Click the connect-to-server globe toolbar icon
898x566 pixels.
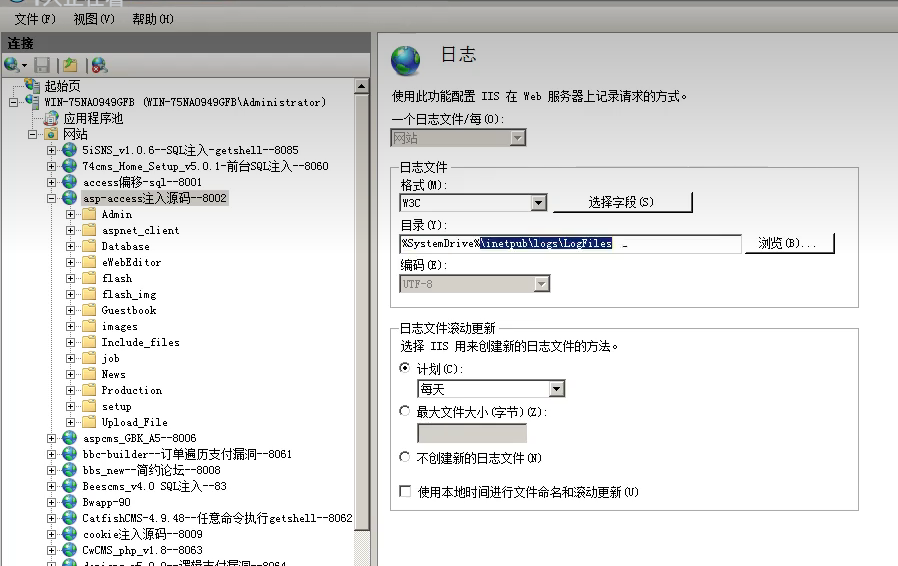(x=12, y=65)
